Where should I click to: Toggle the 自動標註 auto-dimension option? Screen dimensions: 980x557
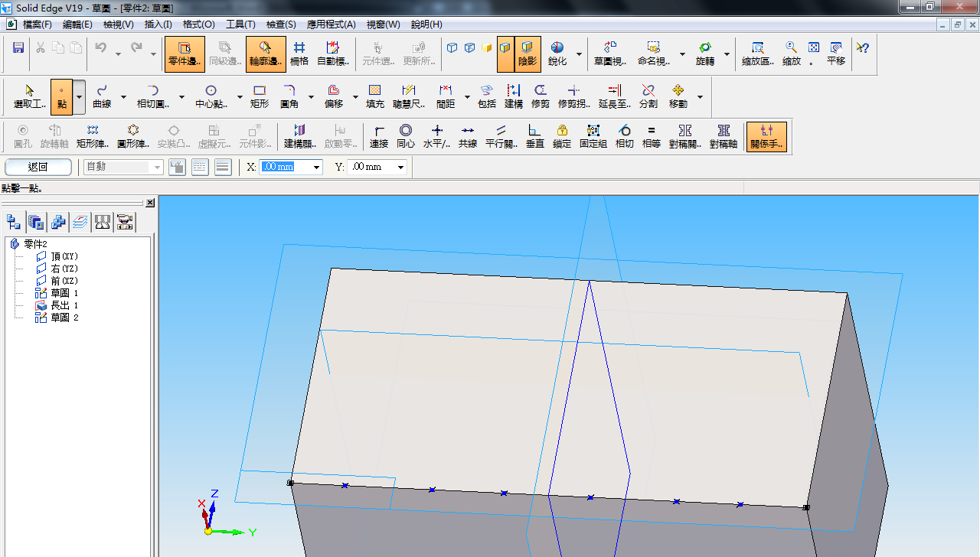pos(333,54)
